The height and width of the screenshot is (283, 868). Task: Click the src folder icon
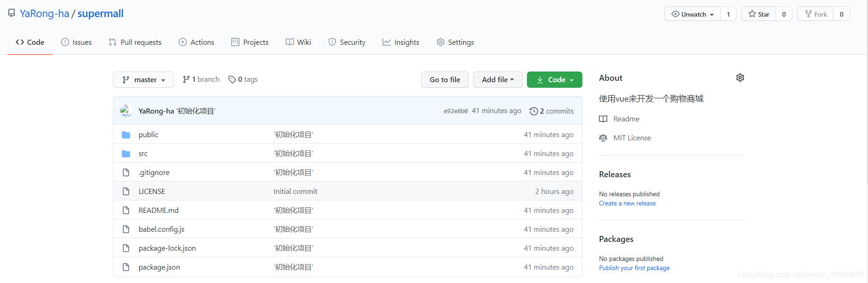126,153
